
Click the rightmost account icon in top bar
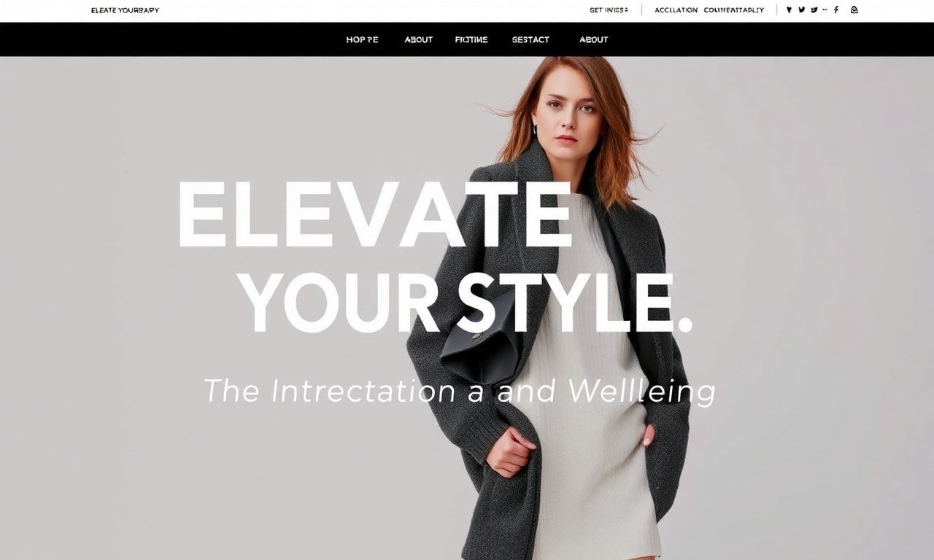click(854, 9)
